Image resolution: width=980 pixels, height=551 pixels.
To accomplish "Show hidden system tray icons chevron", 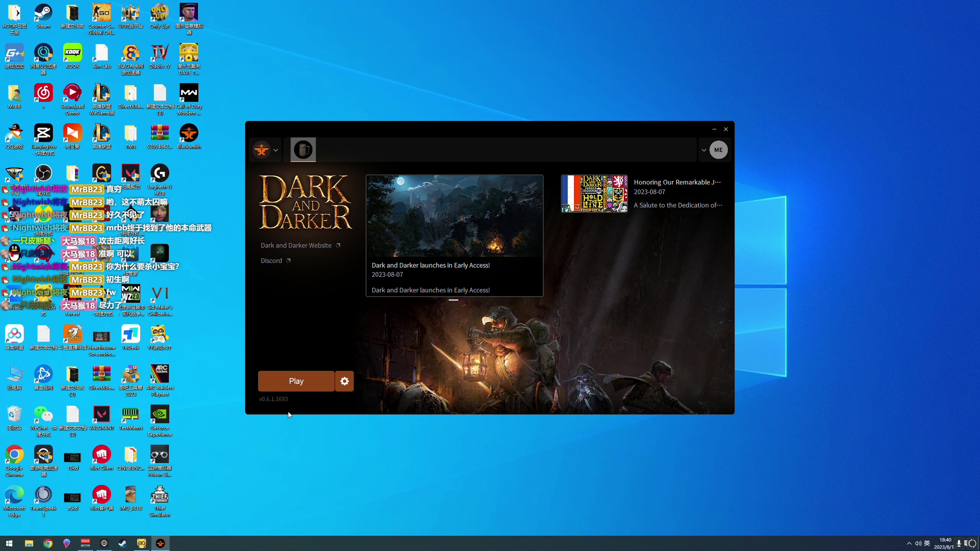I will coord(909,543).
